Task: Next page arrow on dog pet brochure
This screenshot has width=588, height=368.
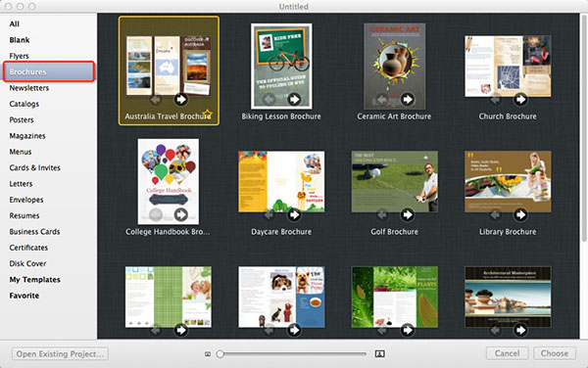Action: (294, 330)
